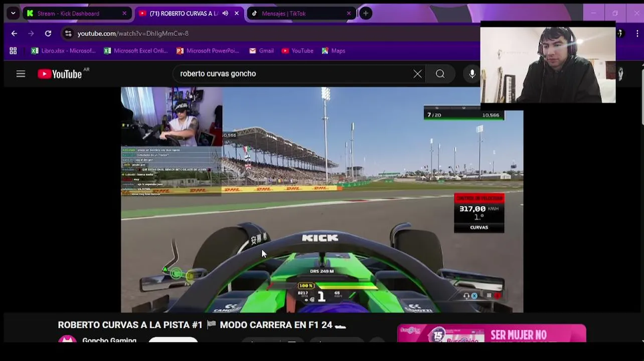Open the pink 'SER MUJER NO' ad banner
Screen dimensions: 644x361
click(x=492, y=334)
